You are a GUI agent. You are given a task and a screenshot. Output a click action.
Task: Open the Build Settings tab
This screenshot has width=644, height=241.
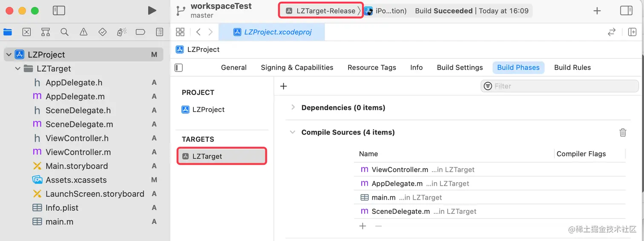460,67
